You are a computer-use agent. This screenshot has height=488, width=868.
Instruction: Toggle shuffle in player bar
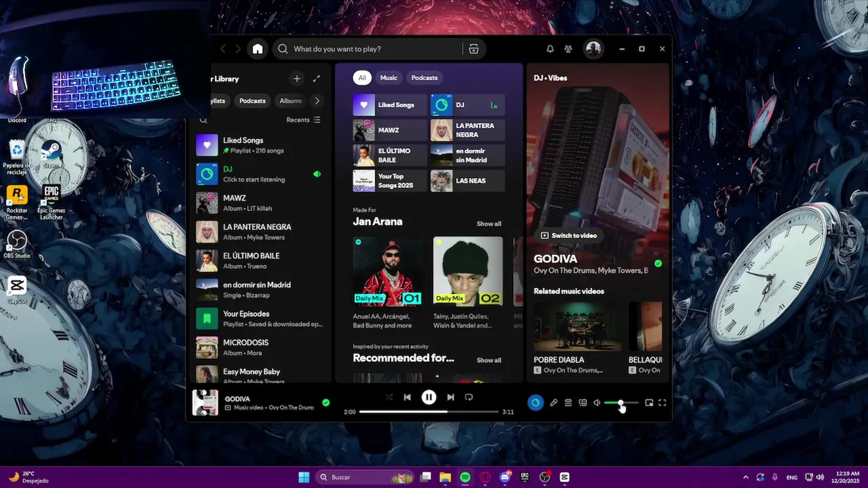(389, 398)
